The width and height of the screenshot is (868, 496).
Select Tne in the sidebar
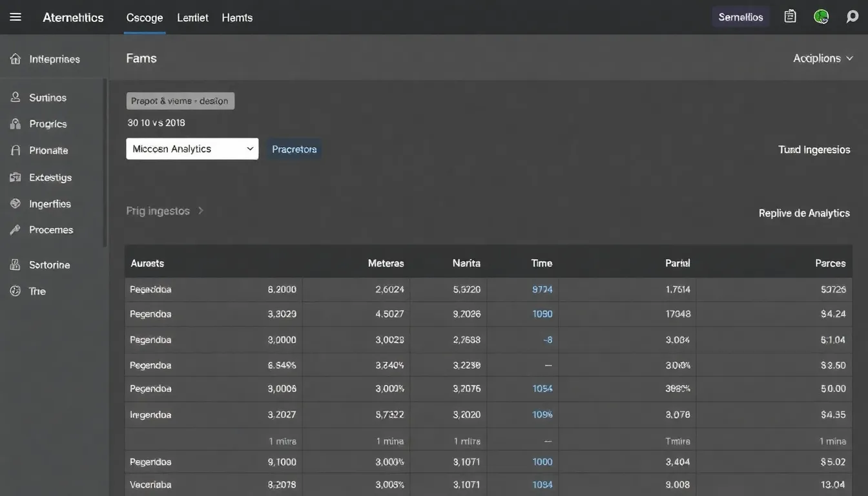click(37, 291)
